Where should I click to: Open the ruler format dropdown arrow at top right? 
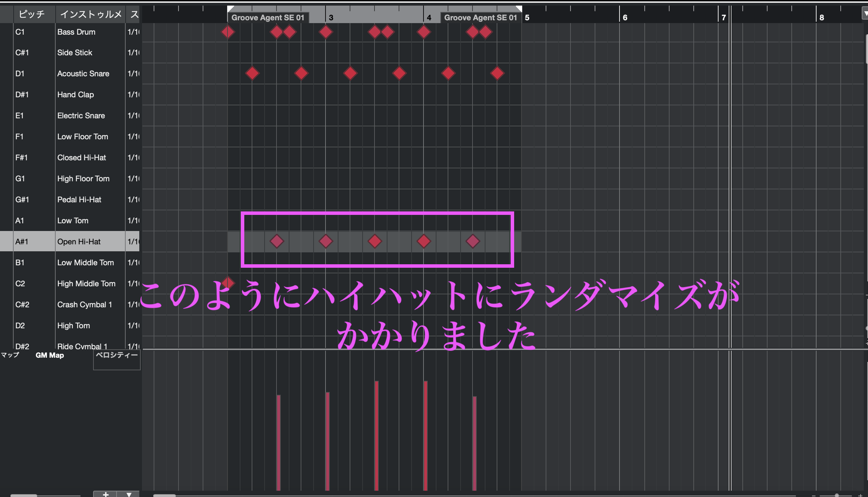[x=865, y=14]
